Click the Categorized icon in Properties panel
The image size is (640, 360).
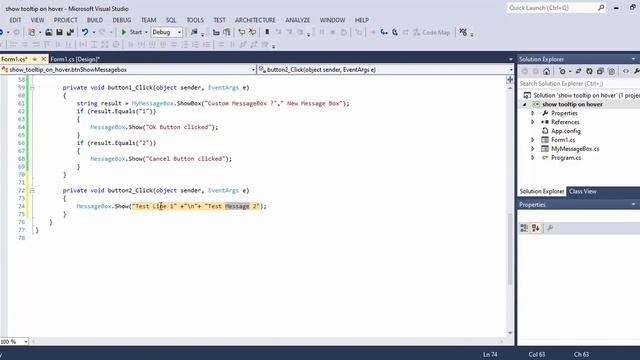pos(524,228)
